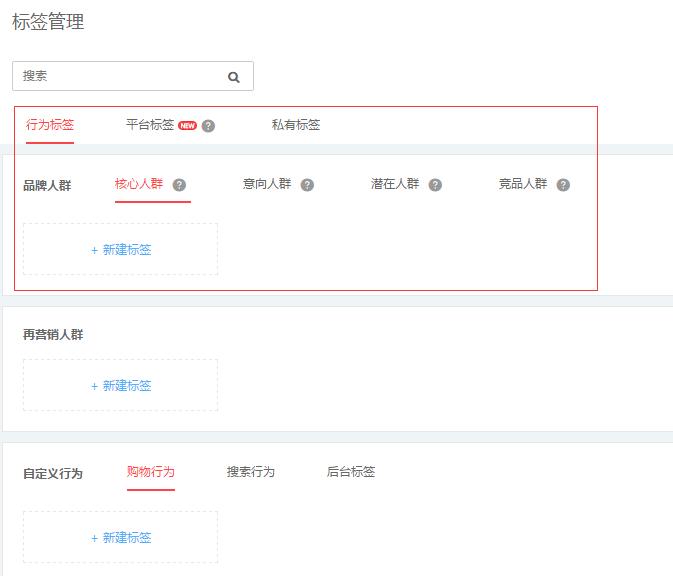The image size is (673, 576).
Task: Choose the 竞品人群 sub-tab
Action: [x=523, y=184]
